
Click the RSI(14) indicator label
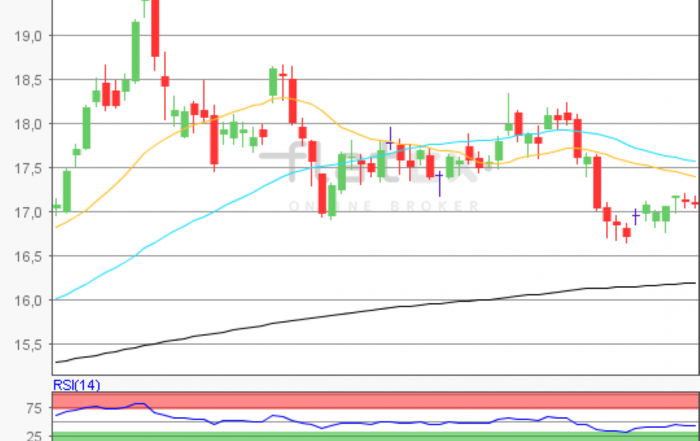click(x=76, y=385)
